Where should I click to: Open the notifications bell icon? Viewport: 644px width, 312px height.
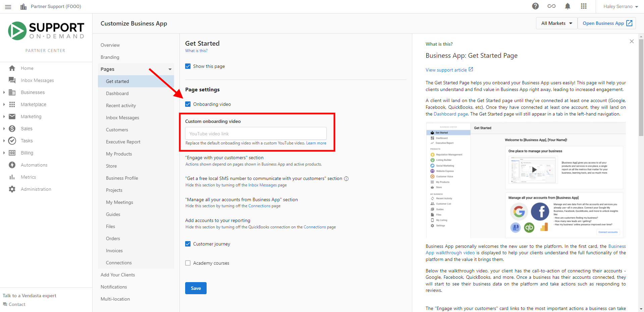pyautogui.click(x=568, y=6)
